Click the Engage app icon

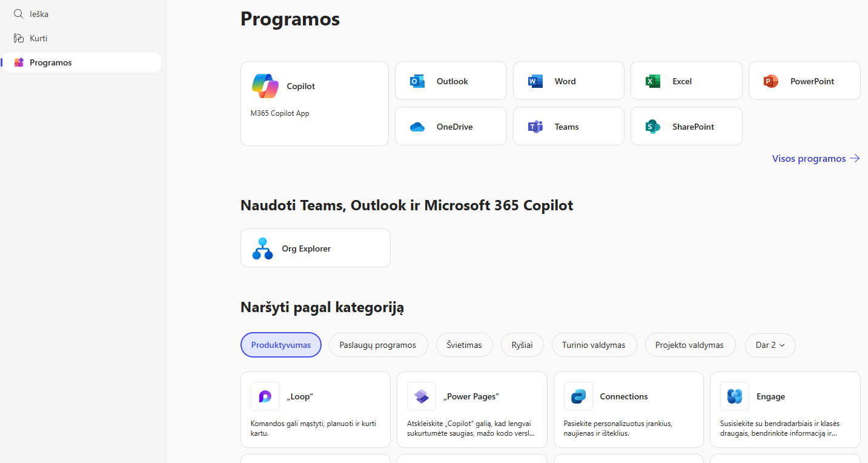tap(735, 396)
